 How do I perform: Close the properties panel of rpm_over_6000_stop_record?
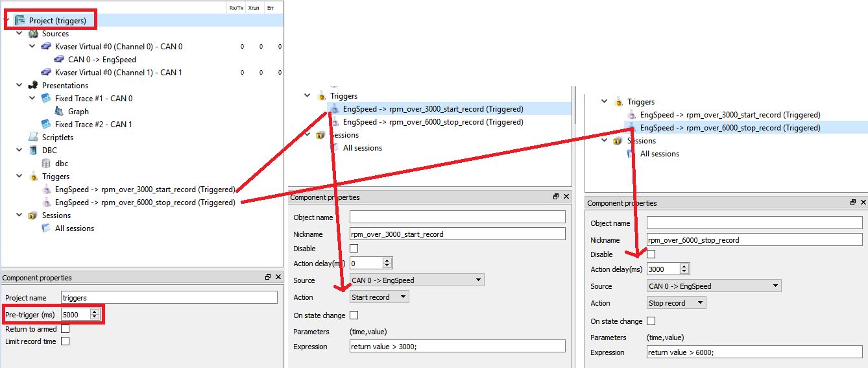pyautogui.click(x=863, y=202)
